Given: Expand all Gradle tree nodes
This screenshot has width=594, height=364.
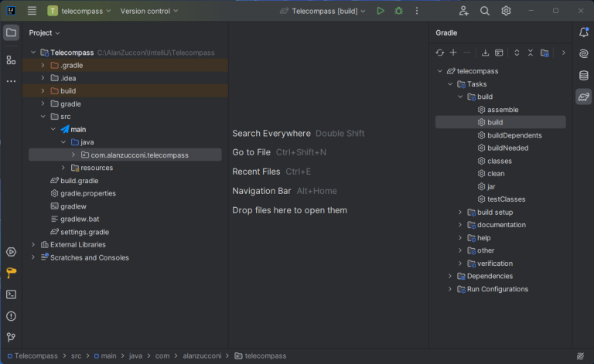Looking at the screenshot, I should tap(517, 53).
